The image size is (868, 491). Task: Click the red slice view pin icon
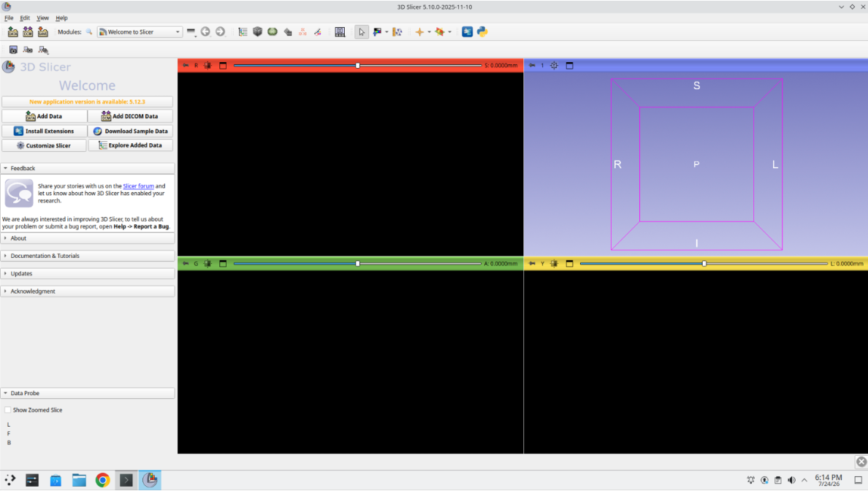coord(186,65)
